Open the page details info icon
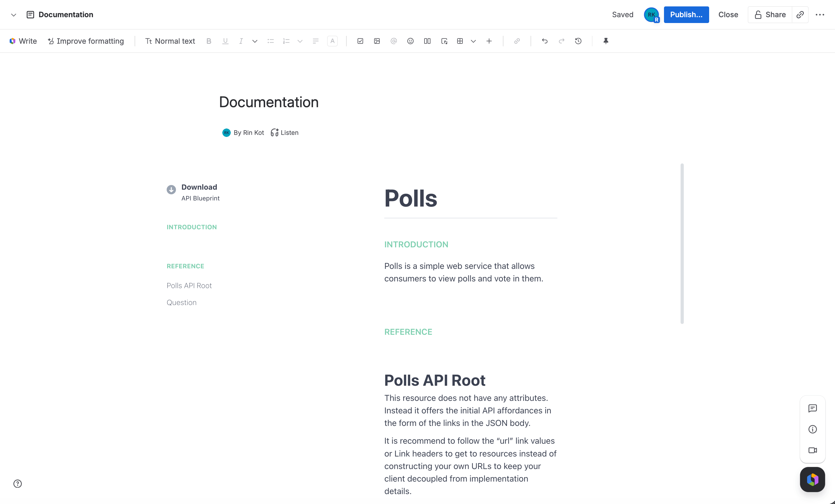The image size is (835, 504). click(812, 429)
